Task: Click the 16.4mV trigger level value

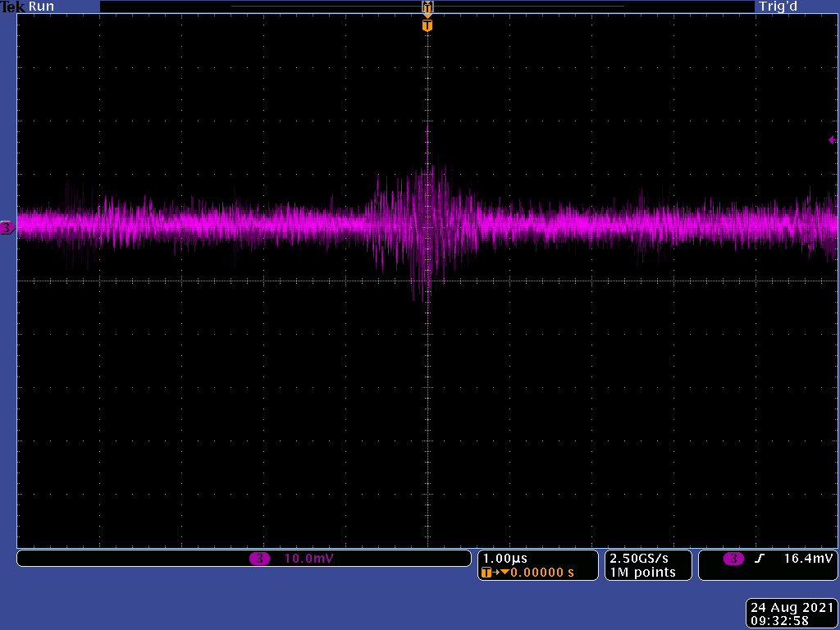Action: tap(808, 559)
